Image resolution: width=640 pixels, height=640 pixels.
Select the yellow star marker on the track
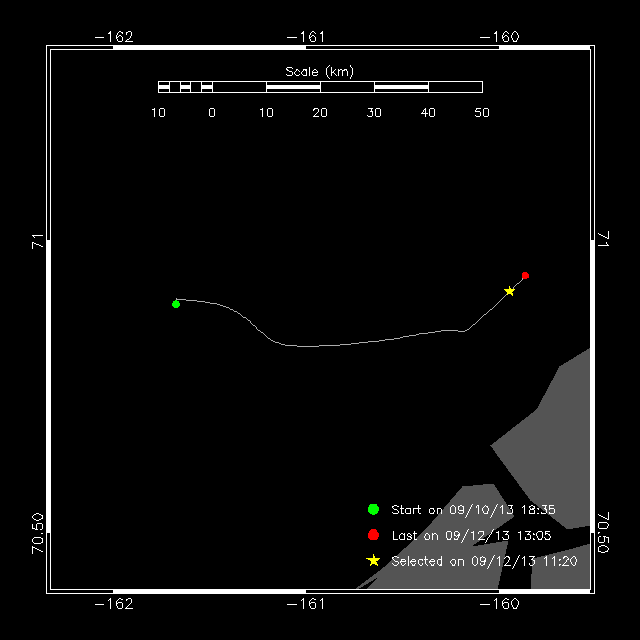510,291
